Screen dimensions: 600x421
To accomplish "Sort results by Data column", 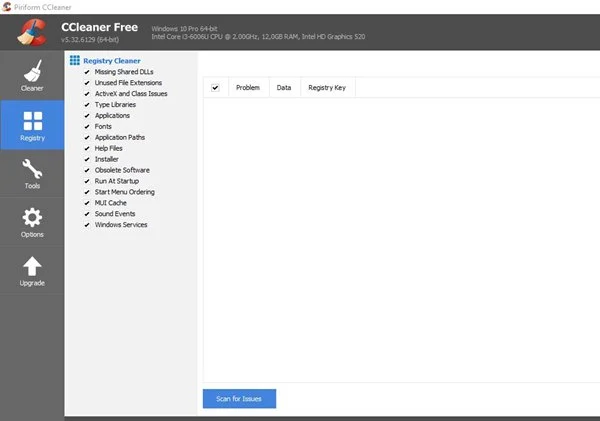I will point(284,88).
